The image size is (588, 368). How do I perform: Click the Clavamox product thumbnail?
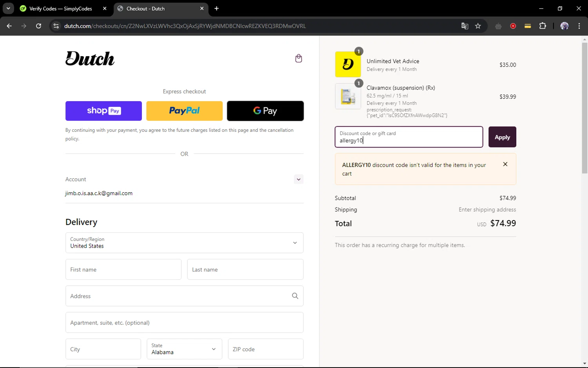[348, 96]
